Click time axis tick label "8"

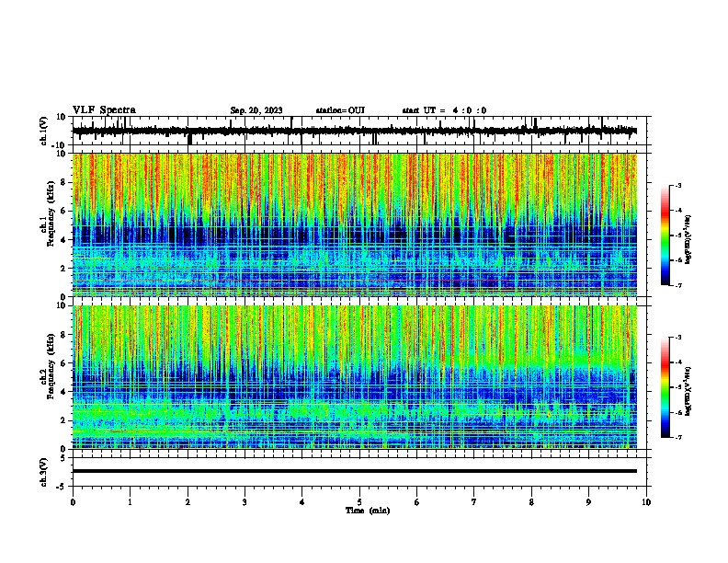[531, 502]
